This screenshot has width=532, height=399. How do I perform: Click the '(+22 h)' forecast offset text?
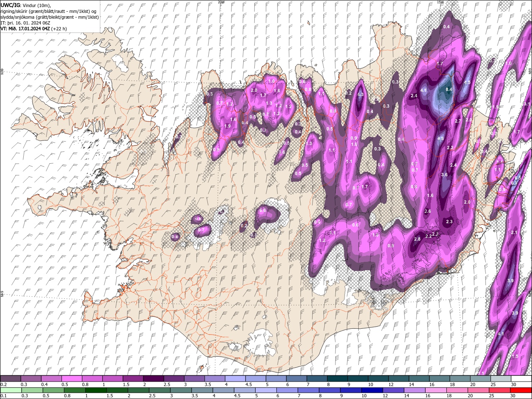click(59, 29)
